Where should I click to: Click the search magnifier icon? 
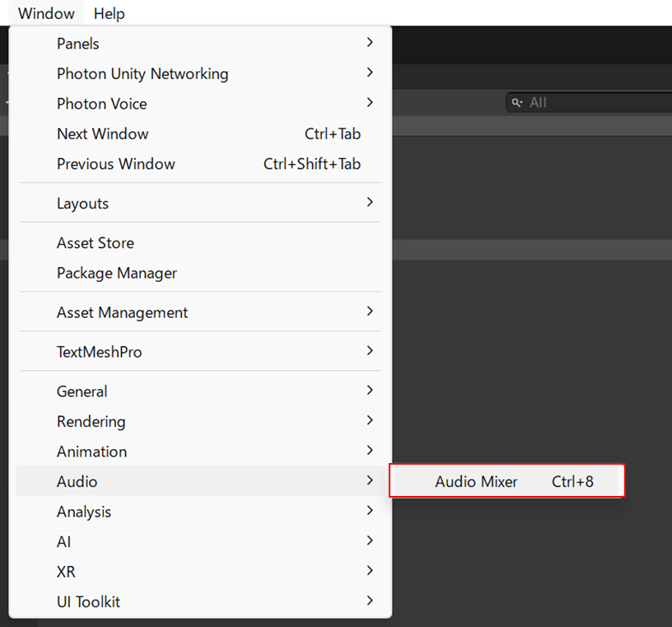tap(517, 103)
